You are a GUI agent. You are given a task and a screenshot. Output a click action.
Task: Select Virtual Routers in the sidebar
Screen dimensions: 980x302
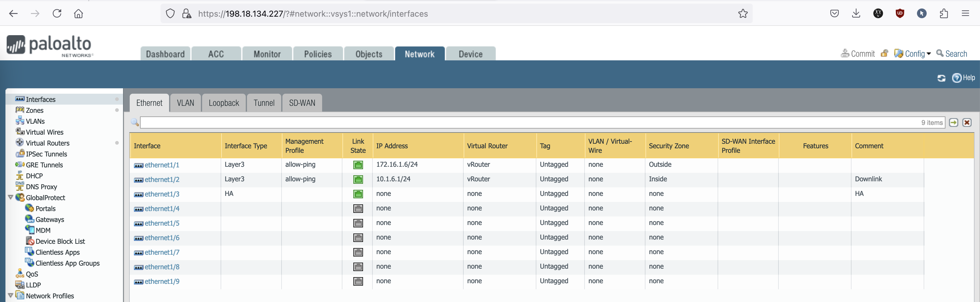click(x=48, y=143)
